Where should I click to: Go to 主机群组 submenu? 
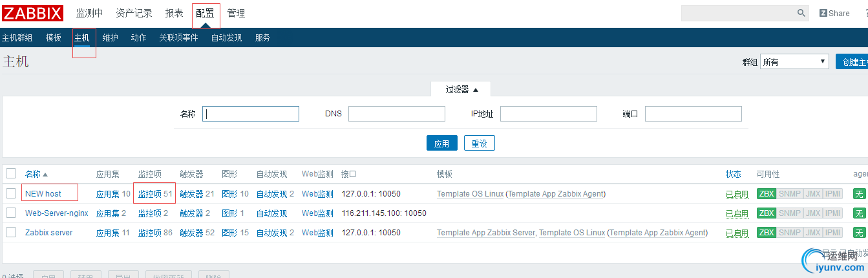[x=17, y=37]
